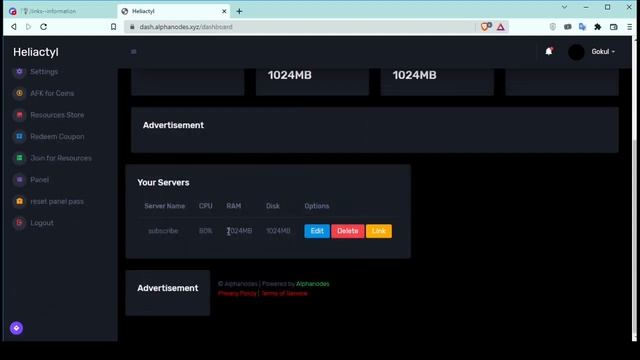This screenshot has height=360, width=640.
Task: Click the shield icon in browser toolbar
Action: click(x=553, y=27)
